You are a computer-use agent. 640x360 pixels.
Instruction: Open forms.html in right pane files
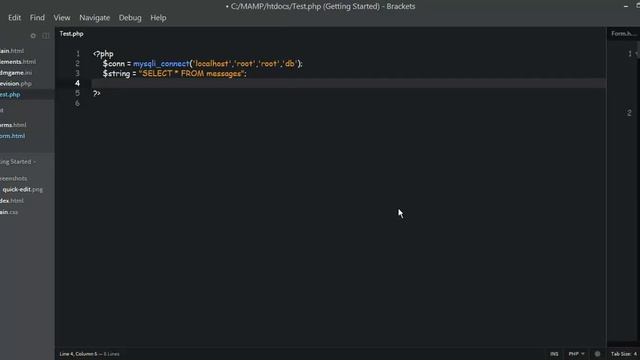tap(13, 125)
